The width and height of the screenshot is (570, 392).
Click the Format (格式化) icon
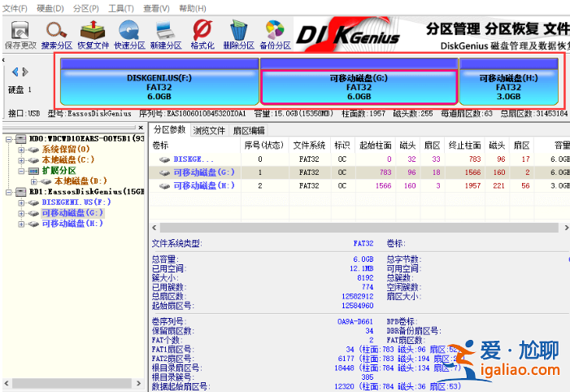click(202, 30)
